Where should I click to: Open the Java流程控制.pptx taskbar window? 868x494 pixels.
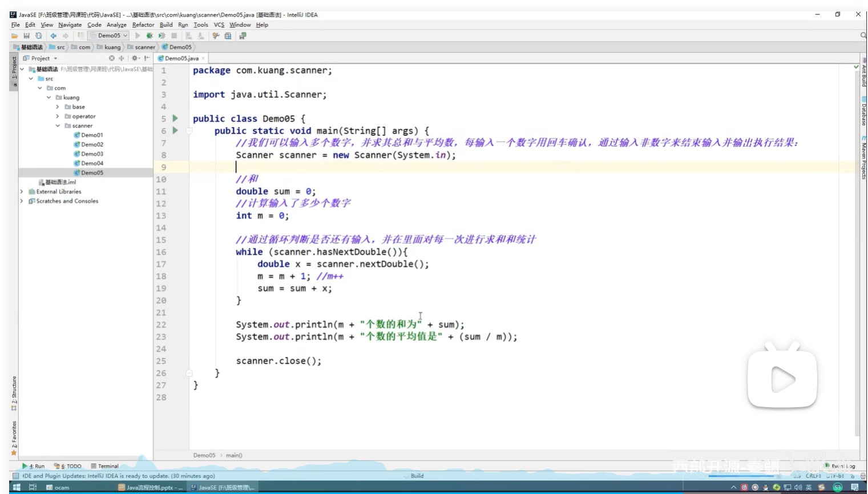tap(151, 487)
